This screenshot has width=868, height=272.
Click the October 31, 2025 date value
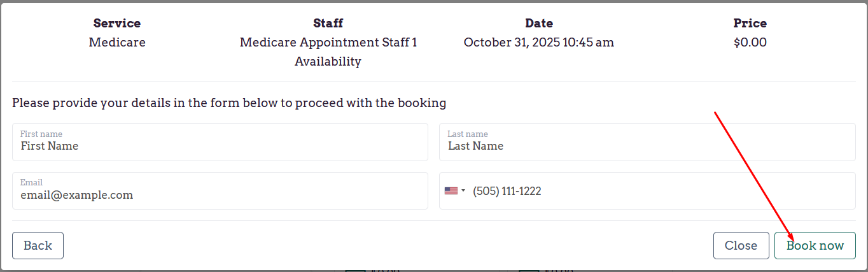538,43
